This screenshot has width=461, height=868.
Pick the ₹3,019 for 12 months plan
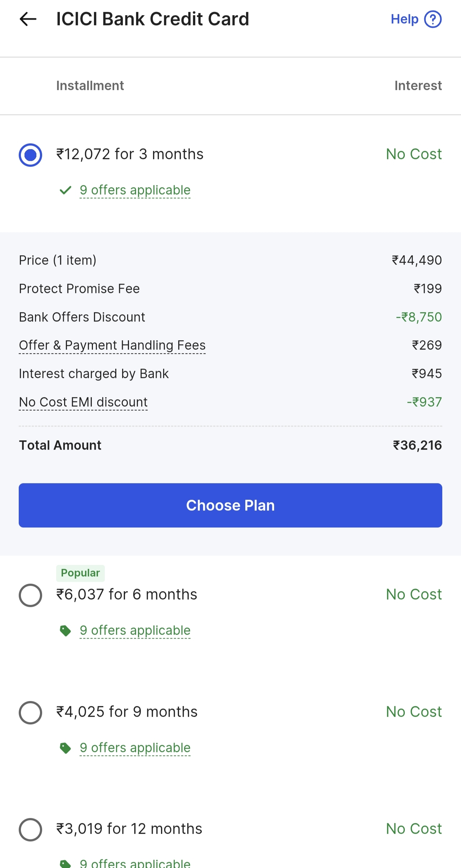coord(30,829)
